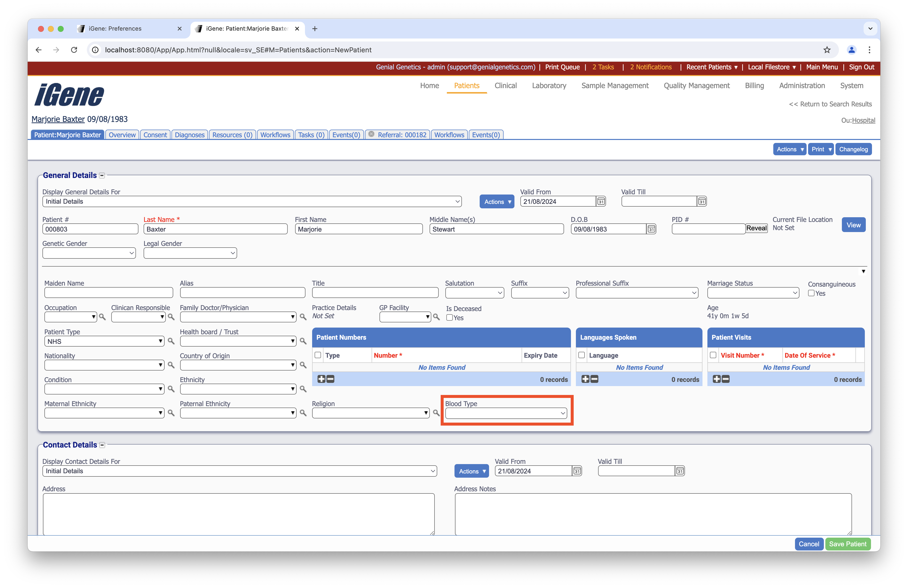Select all rows in the Languages Spoken header checkbox
The image size is (908, 588).
coord(581,355)
